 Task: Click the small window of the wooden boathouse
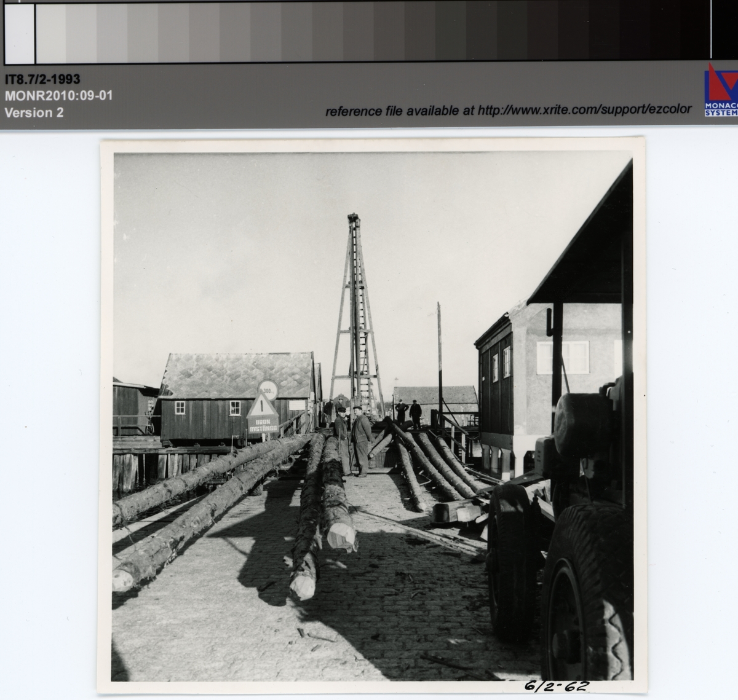coord(180,407)
